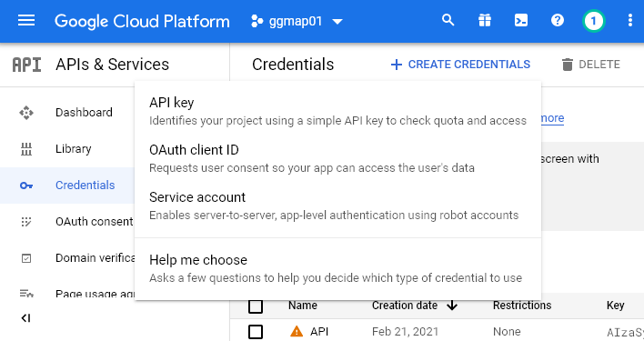Click the search magnifier icon
The height and width of the screenshot is (341, 644).
(x=448, y=20)
